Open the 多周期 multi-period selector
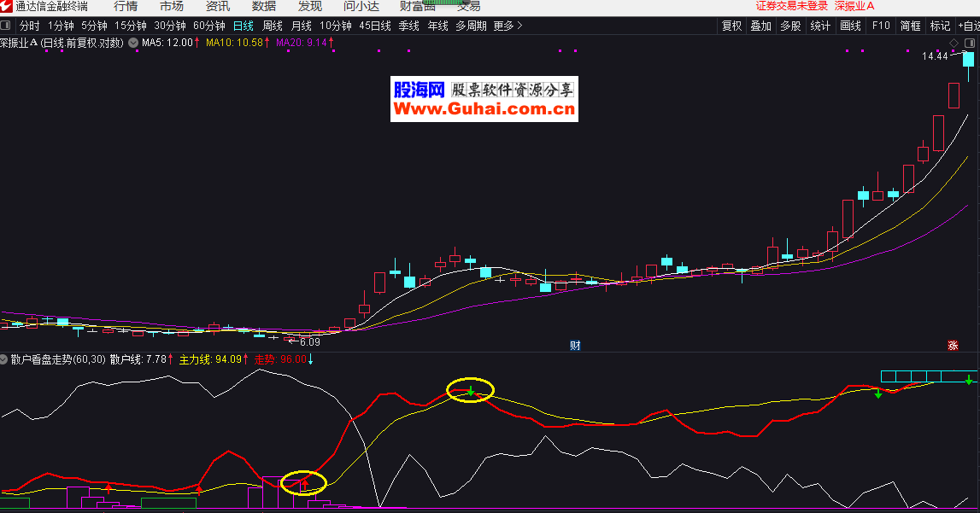 coord(471,26)
